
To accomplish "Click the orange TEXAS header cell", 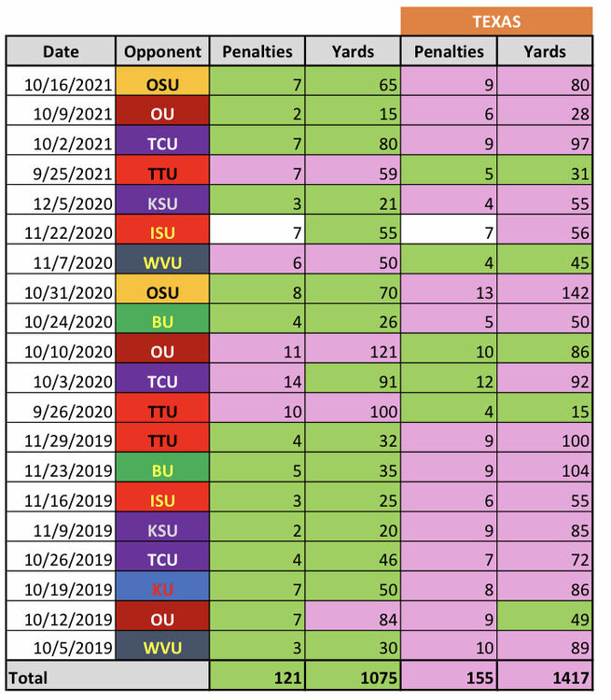I will point(496,21).
